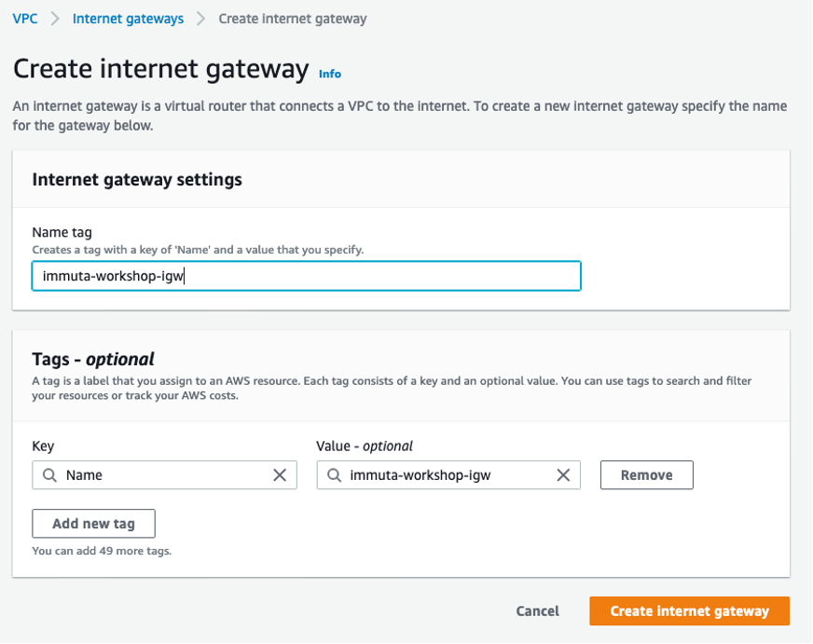Go to VPC breadcrumb link
This screenshot has width=813, height=644.
pyautogui.click(x=25, y=20)
